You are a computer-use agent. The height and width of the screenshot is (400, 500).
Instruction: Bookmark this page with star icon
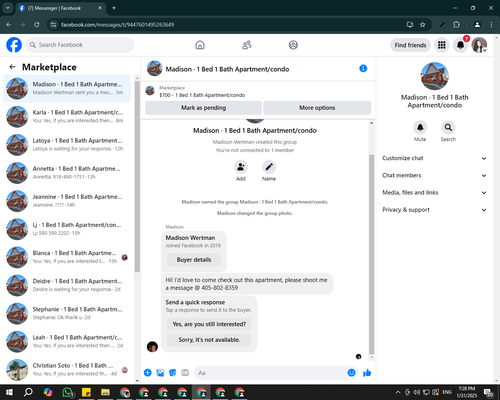pos(423,25)
